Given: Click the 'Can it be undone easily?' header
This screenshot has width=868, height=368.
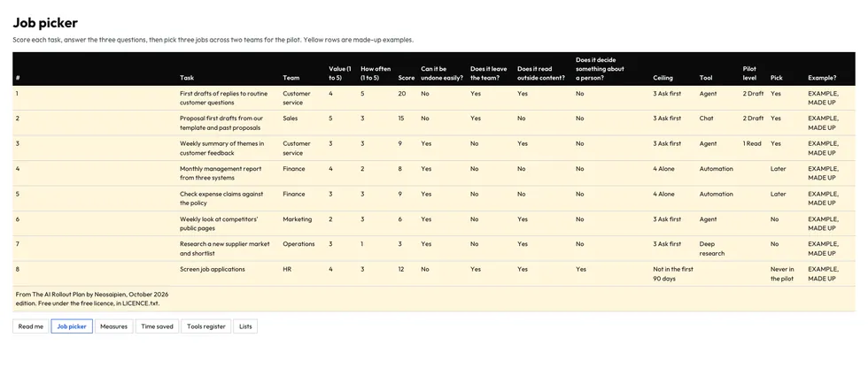Looking at the screenshot, I should tap(442, 73).
